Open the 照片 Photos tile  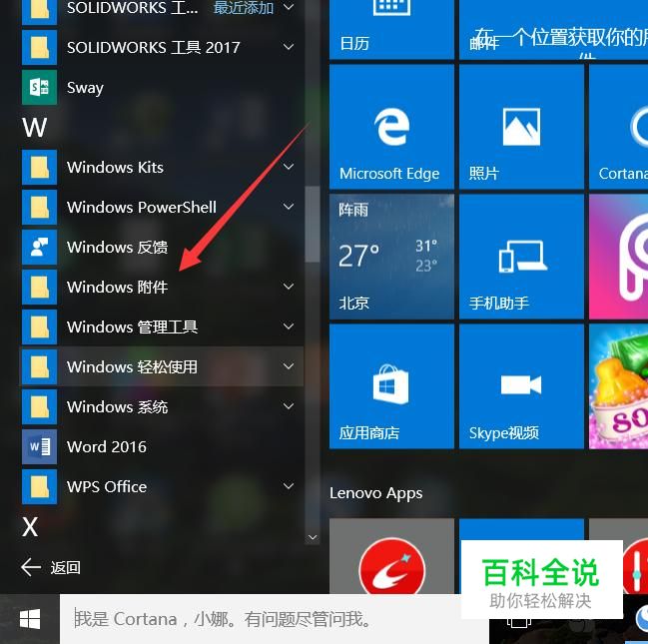[x=521, y=127]
